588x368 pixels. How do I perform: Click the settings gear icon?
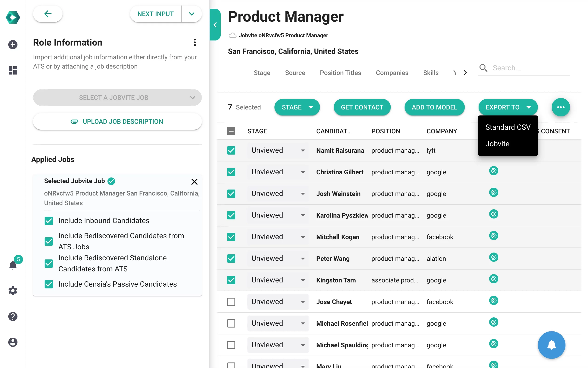pos(12,291)
